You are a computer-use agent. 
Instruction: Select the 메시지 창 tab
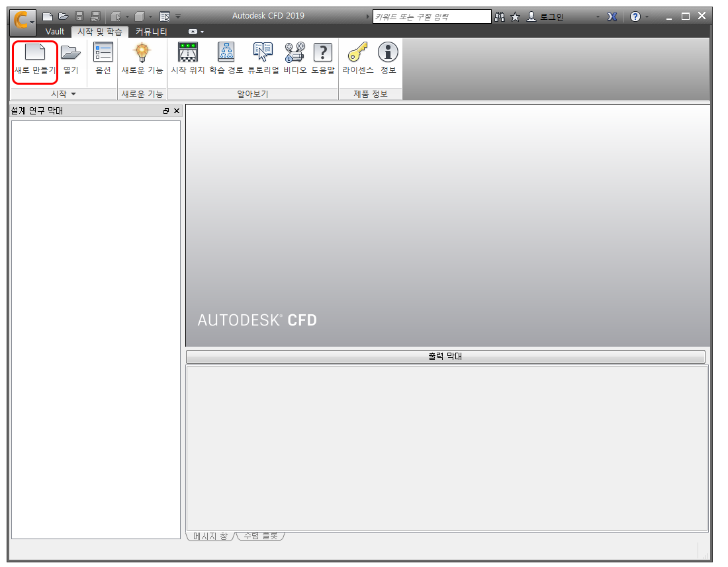[x=210, y=536]
